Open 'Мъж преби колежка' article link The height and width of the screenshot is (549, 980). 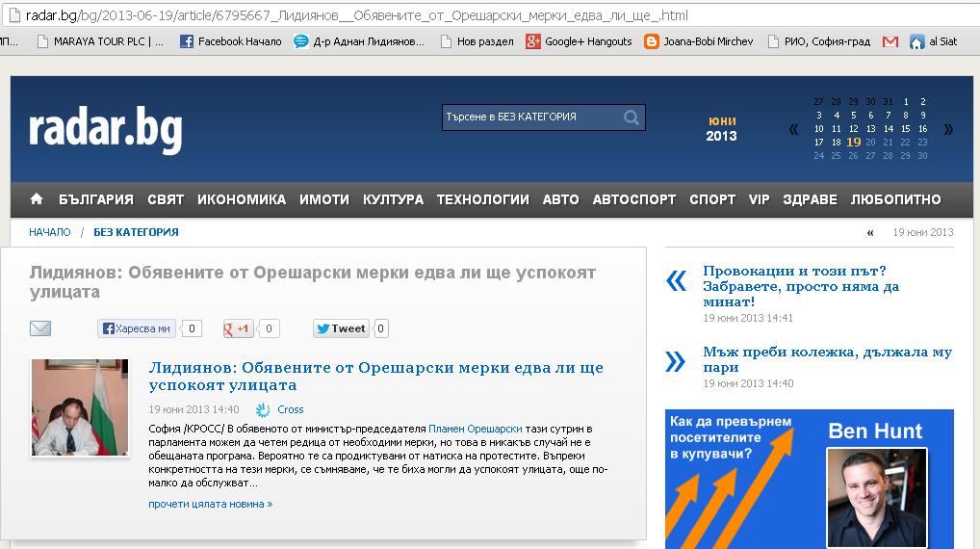coord(827,359)
